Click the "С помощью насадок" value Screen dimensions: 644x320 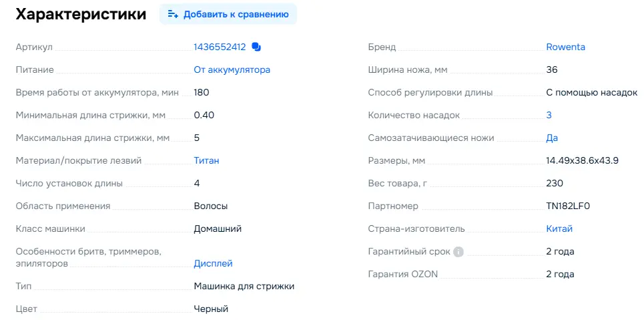591,93
